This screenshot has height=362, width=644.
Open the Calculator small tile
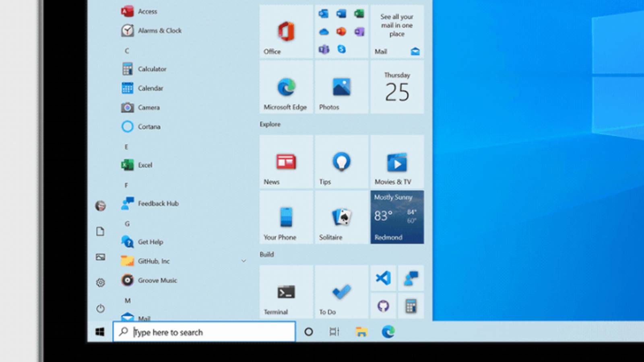411,306
